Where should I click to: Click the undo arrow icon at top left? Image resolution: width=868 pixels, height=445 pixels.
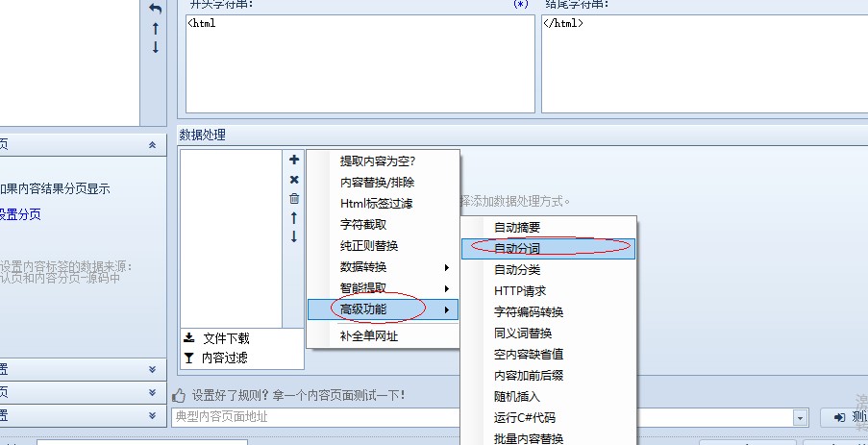[x=156, y=9]
